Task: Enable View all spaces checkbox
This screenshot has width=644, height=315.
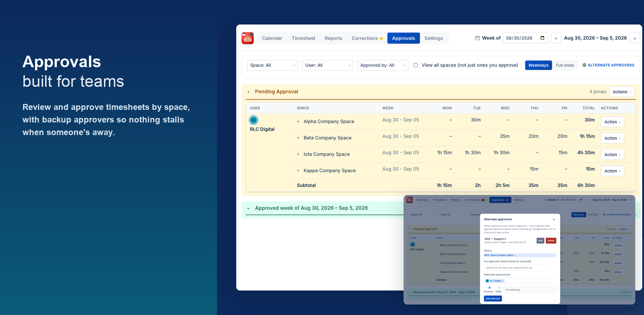Action: point(416,65)
